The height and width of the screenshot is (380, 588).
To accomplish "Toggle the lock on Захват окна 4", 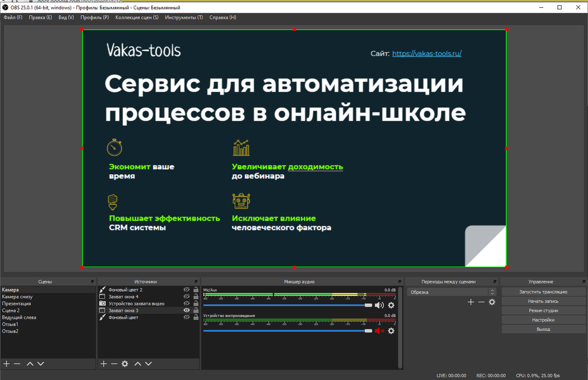I will pyautogui.click(x=196, y=297).
